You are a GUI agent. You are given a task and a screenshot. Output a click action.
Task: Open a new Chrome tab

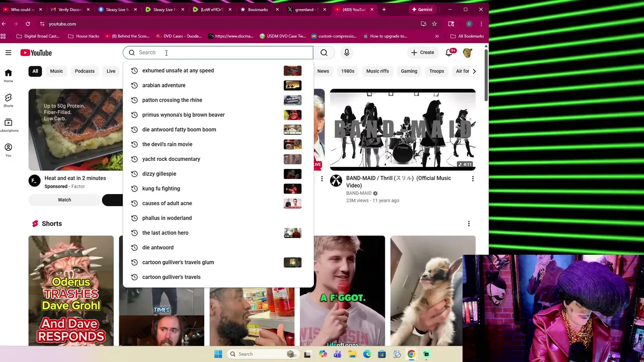384,10
